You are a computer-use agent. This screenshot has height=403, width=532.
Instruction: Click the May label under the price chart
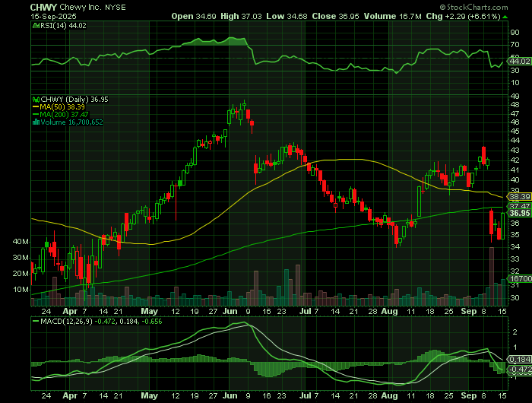149,311
